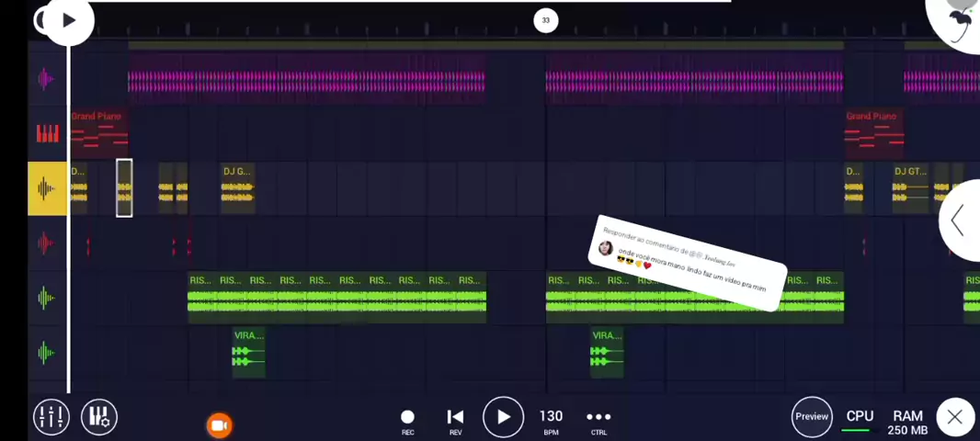Select the lower green waveform track icon
Viewport: 980px width, 441px height.
46,353
